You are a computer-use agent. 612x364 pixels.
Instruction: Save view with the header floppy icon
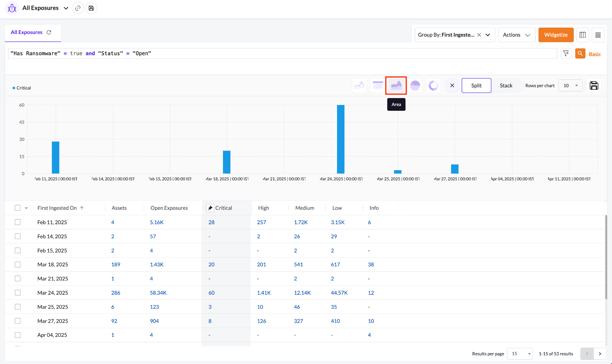pyautogui.click(x=91, y=8)
